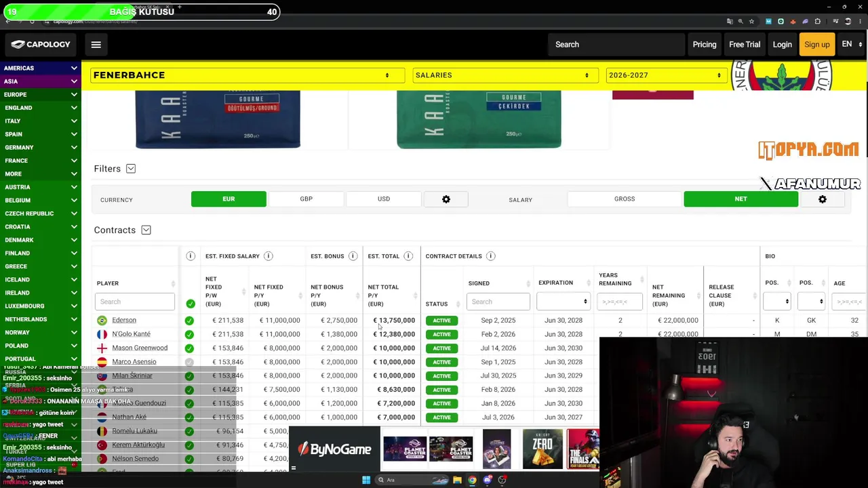Screen dimensions: 868x488
Task: Collapse the Contracts section
Action: (x=146, y=230)
